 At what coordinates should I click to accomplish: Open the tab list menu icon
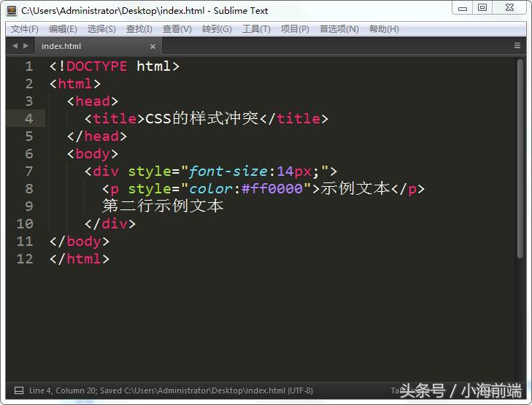[x=517, y=45]
